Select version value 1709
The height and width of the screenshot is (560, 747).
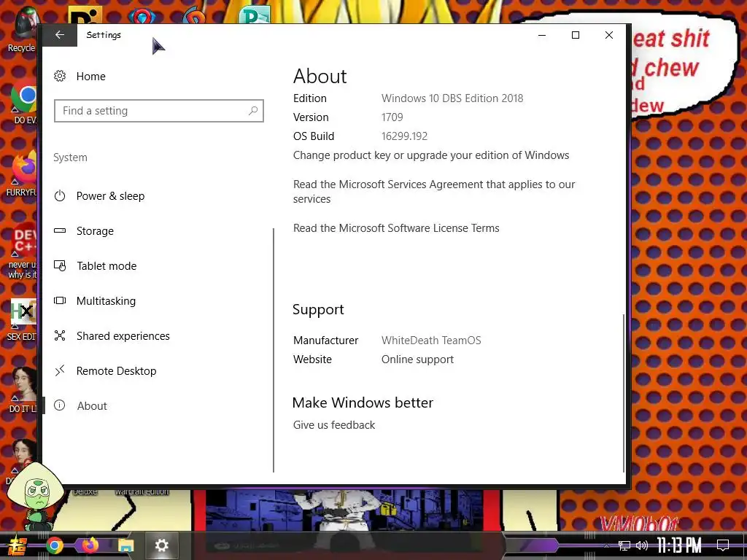[x=392, y=117]
